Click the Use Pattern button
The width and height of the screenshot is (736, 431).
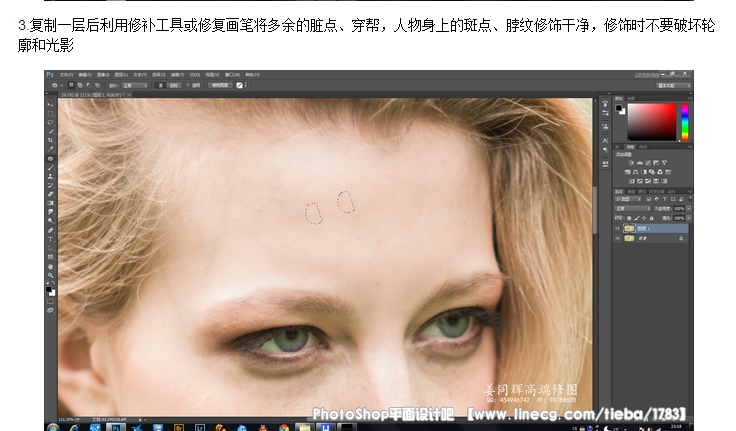coord(220,85)
